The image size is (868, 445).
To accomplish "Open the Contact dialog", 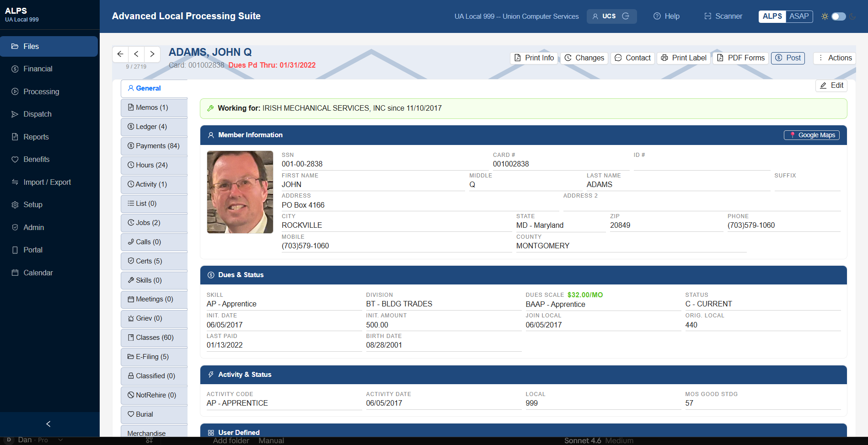I will click(633, 58).
